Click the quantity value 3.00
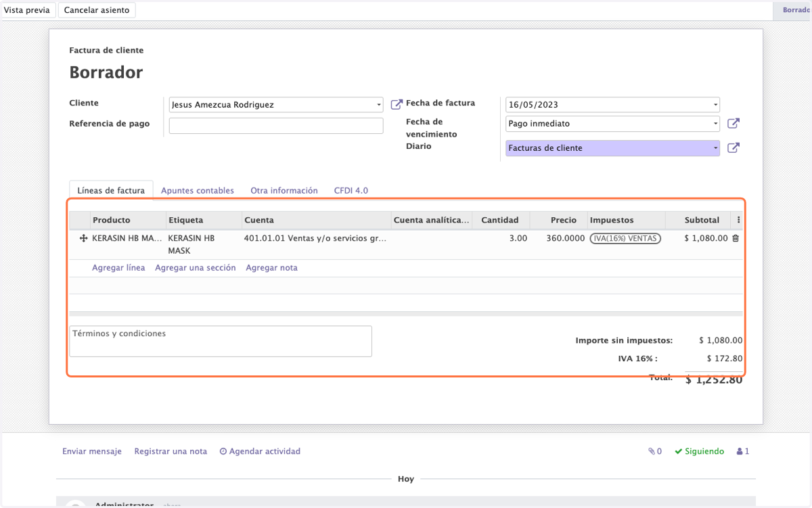The image size is (812, 508). [518, 238]
